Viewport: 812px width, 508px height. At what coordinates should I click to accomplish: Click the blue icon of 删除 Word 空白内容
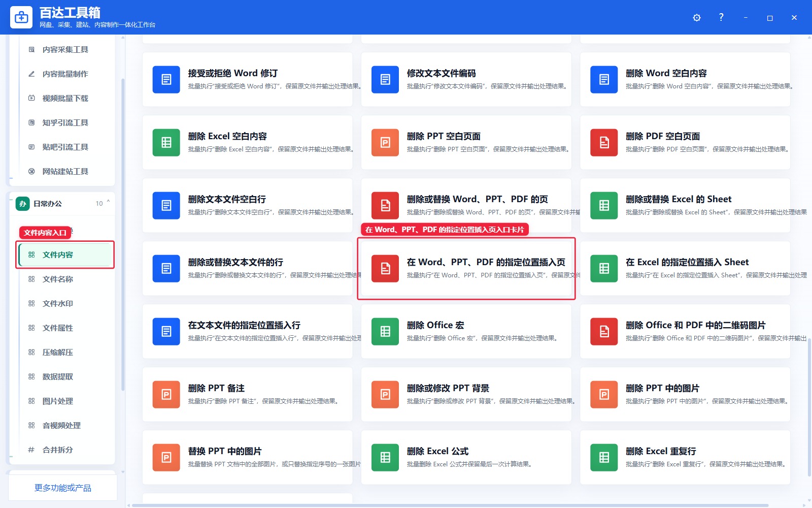pos(604,79)
